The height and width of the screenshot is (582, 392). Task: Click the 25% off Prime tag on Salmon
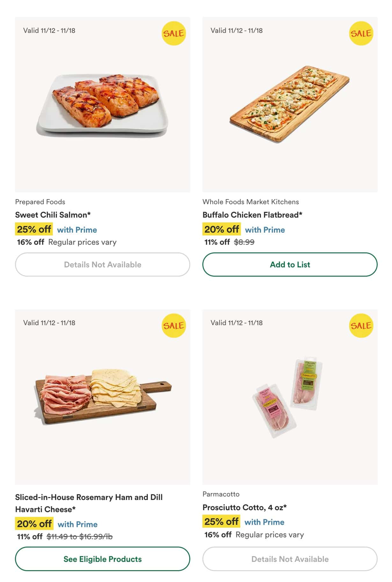(34, 229)
